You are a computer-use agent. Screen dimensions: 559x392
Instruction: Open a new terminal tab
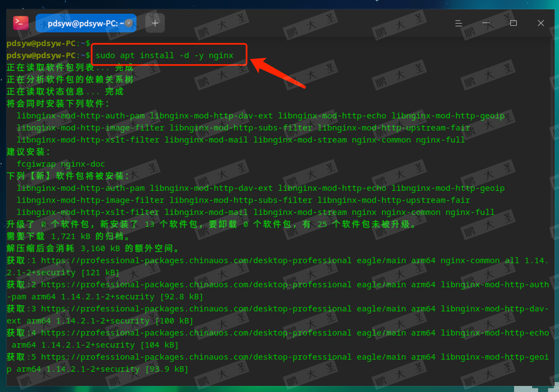155,23
